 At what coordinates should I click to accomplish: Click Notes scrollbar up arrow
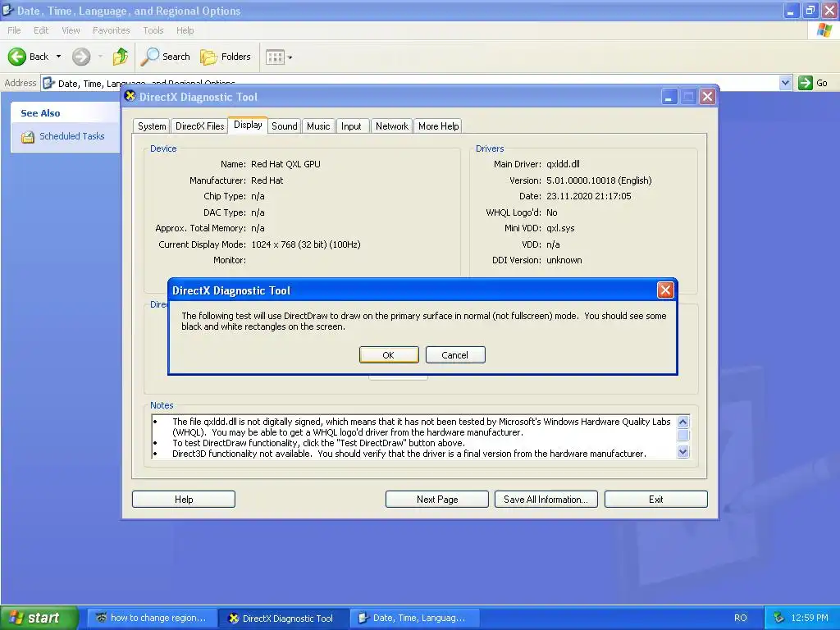(682, 422)
